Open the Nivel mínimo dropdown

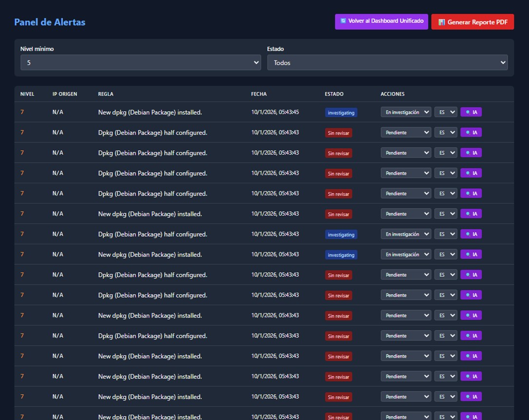point(140,62)
